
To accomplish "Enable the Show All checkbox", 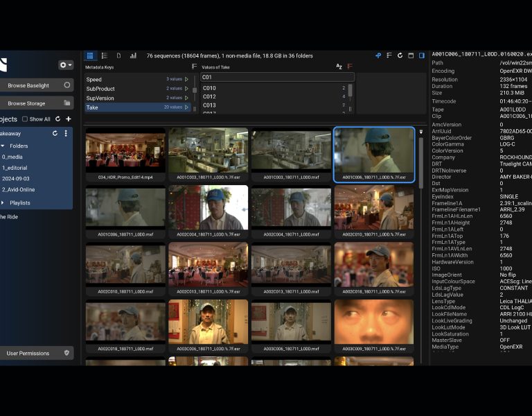I will 25,119.
